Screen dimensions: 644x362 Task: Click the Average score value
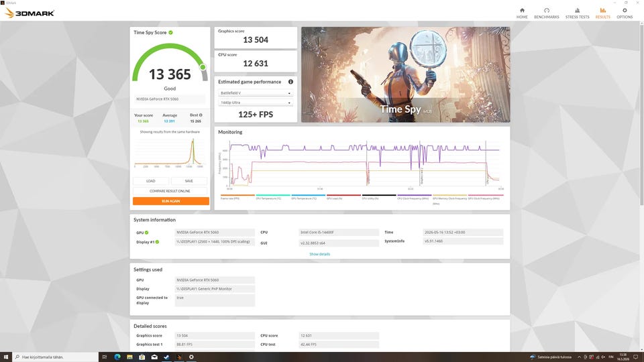pos(169,121)
